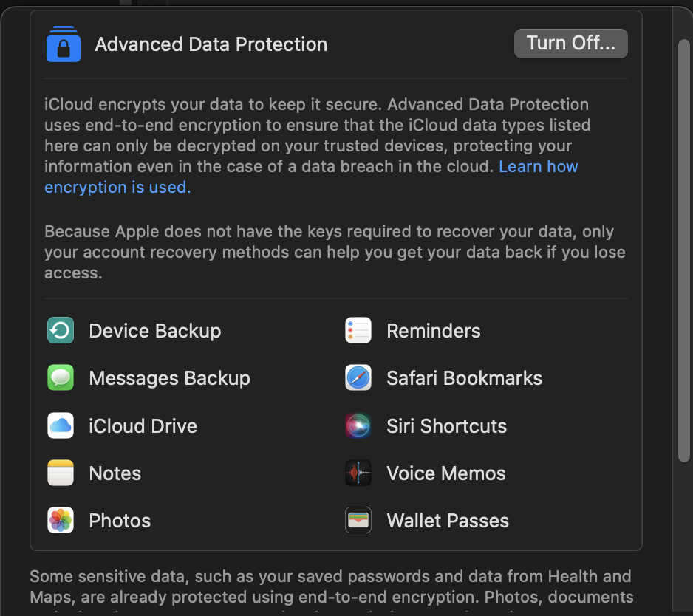
Task: Click the Advanced Data Protection padlock icon
Action: [64, 44]
